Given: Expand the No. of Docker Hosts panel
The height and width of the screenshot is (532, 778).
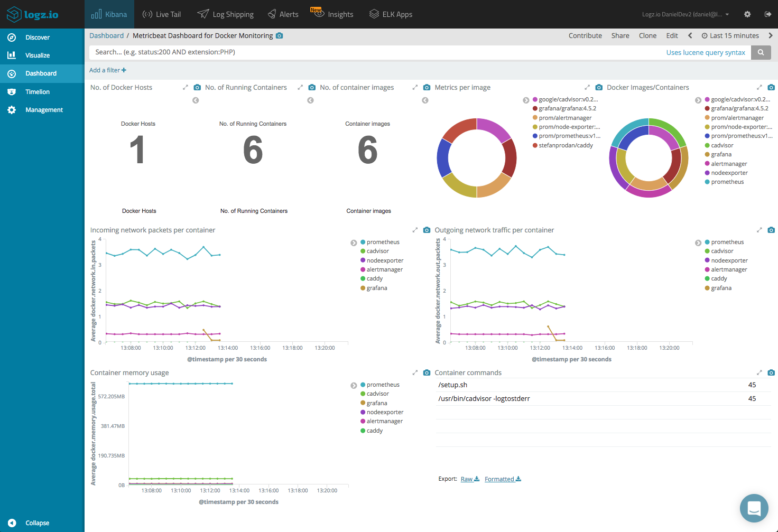Looking at the screenshot, I should [x=186, y=88].
